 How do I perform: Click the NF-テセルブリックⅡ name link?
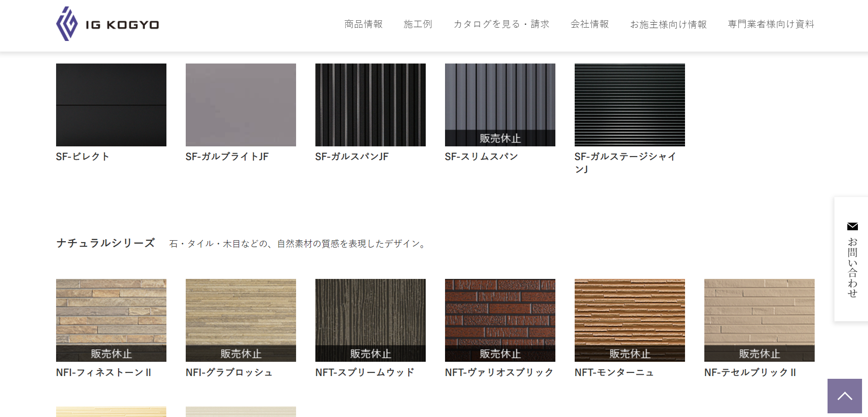(x=750, y=372)
